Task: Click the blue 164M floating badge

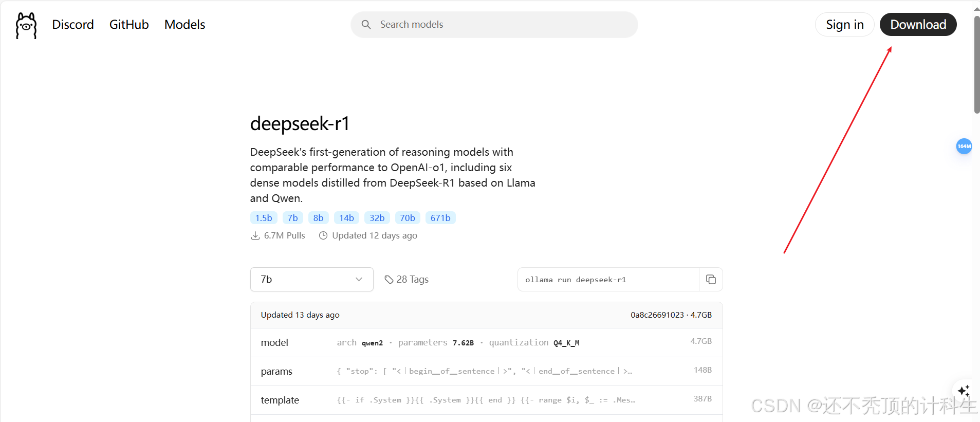Action: click(x=964, y=146)
